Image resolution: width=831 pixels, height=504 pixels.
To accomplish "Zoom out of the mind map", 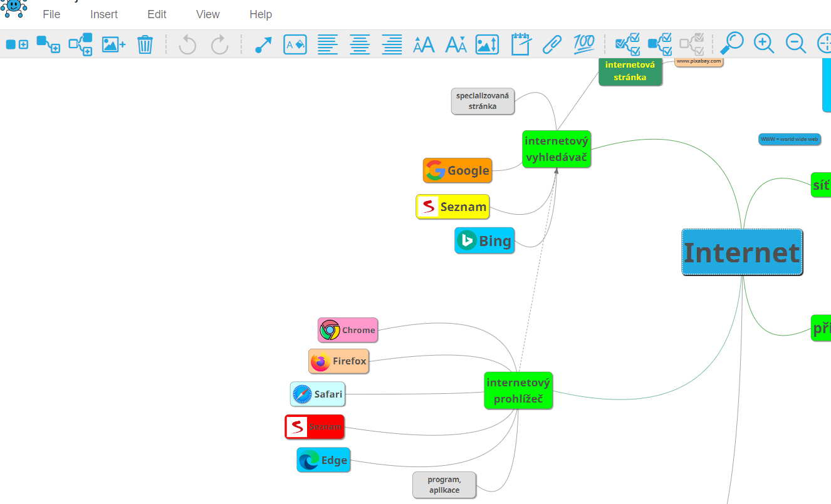I will 796,44.
